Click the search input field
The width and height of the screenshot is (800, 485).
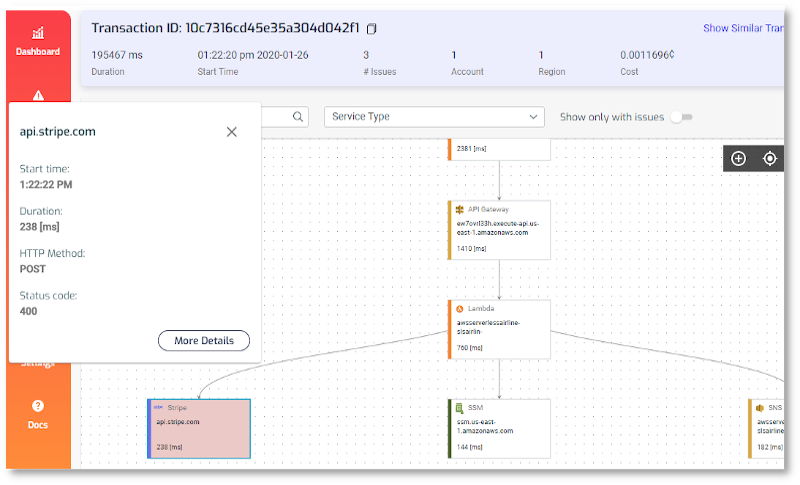click(285, 117)
